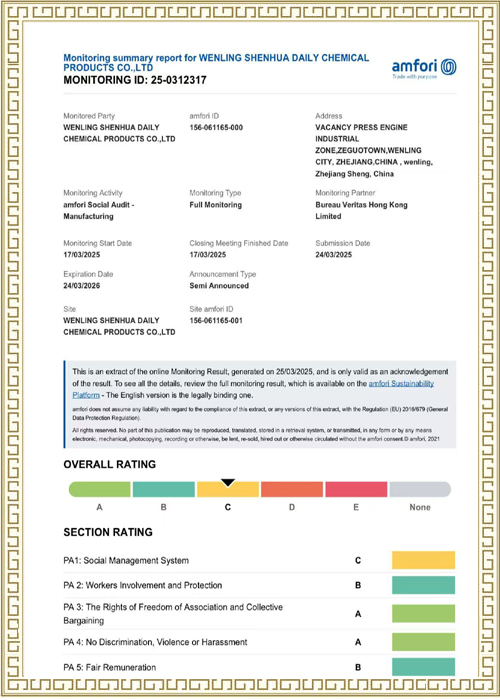The height and width of the screenshot is (700, 500).
Task: Click the green A overall rating segment
Action: 100,489
